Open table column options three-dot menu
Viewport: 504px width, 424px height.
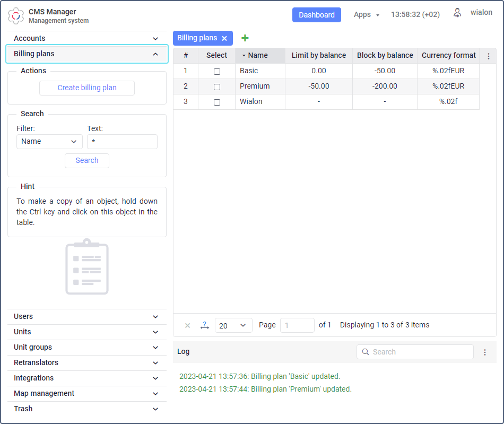[488, 56]
